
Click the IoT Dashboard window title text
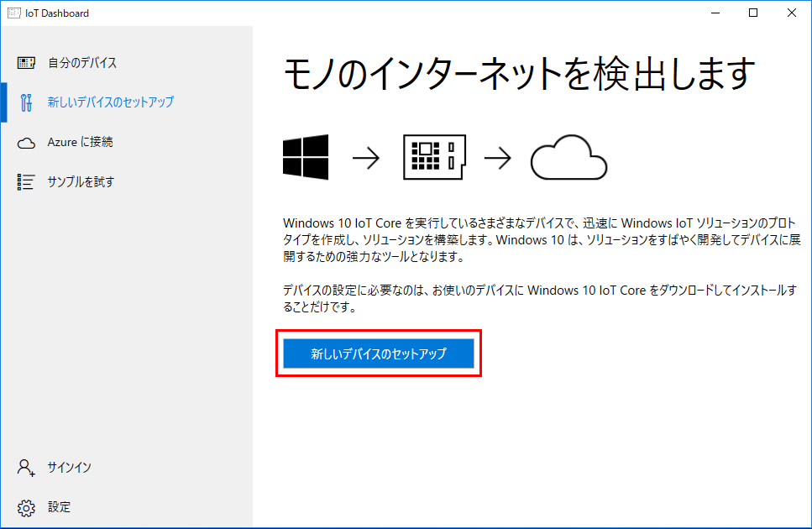[57, 13]
